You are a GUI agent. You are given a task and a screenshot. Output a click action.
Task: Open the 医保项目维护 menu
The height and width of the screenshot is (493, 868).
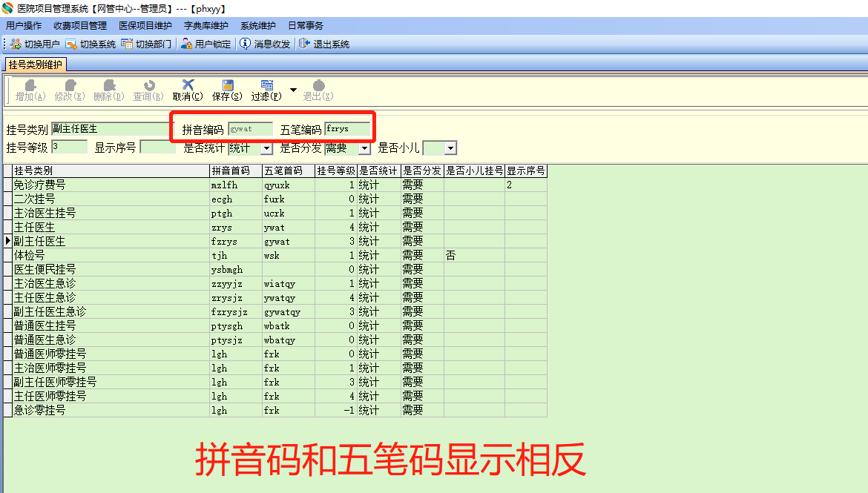145,25
